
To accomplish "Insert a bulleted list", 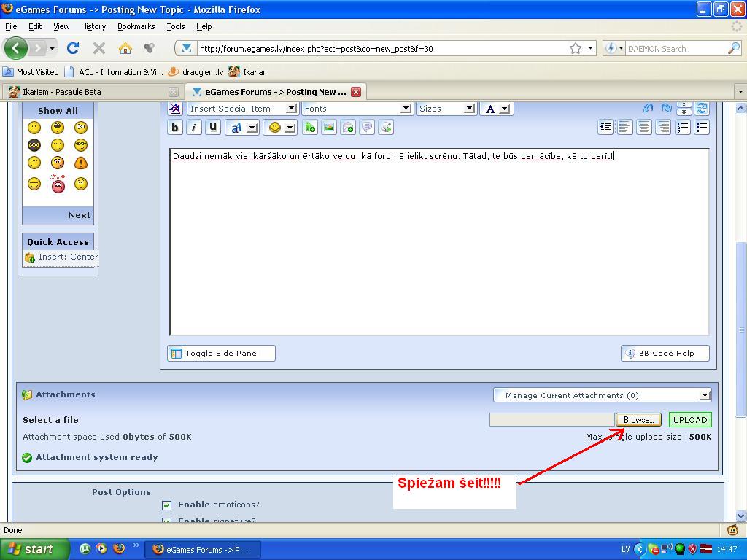I will coord(702,128).
